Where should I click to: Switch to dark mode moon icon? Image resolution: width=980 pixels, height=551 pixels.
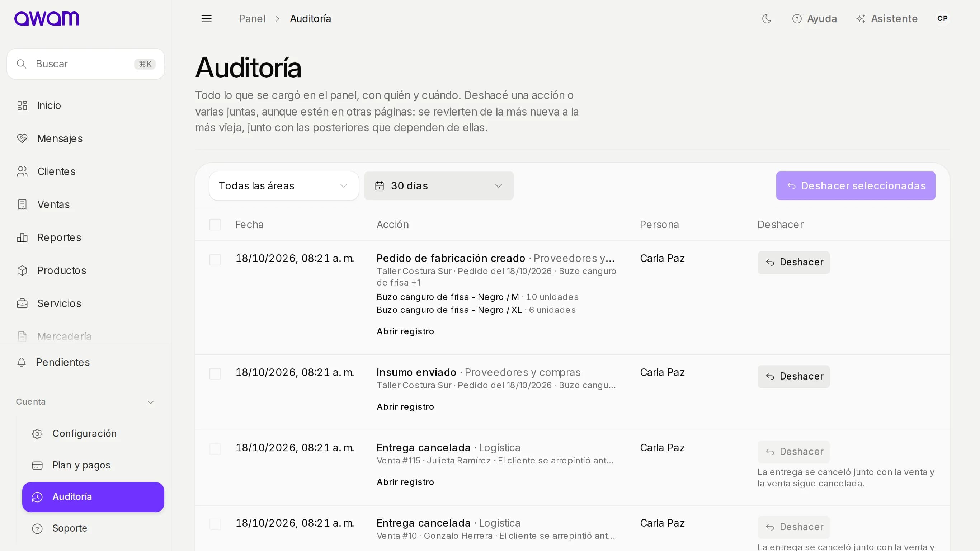[x=767, y=19]
